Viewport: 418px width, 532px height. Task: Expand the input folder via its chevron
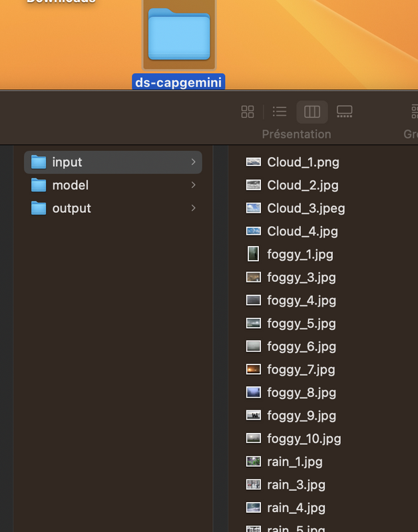click(193, 162)
